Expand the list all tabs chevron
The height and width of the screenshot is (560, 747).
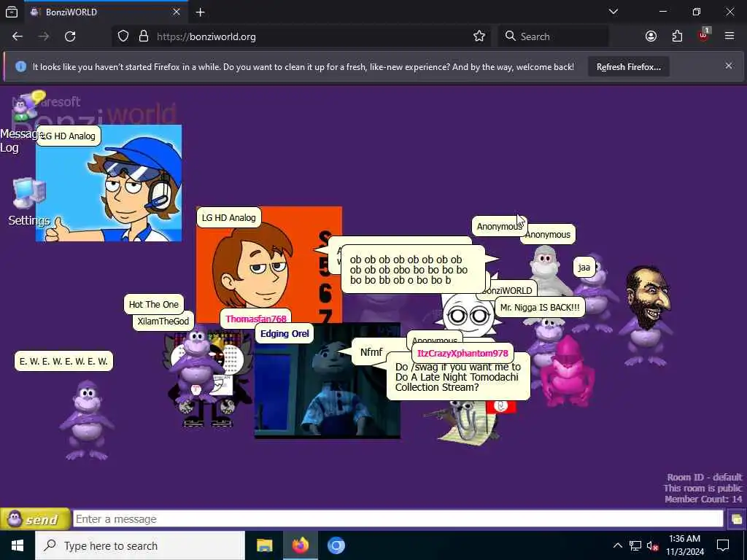(x=614, y=12)
